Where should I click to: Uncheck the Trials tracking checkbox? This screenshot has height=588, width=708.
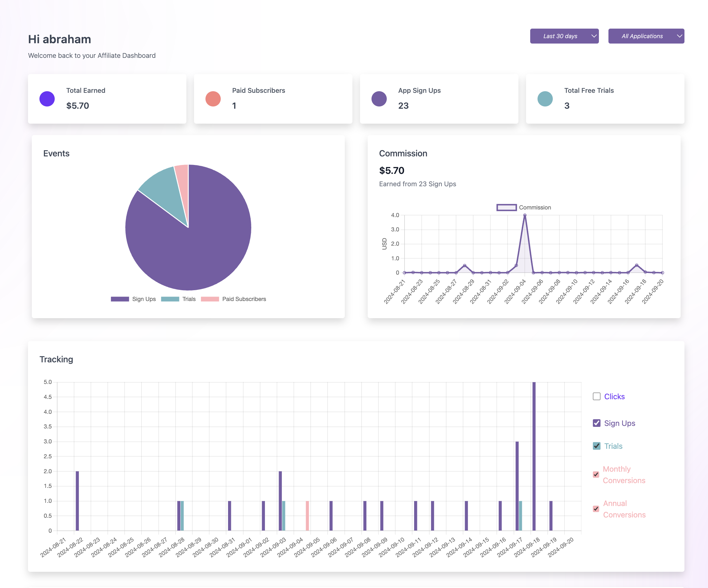pyautogui.click(x=596, y=446)
